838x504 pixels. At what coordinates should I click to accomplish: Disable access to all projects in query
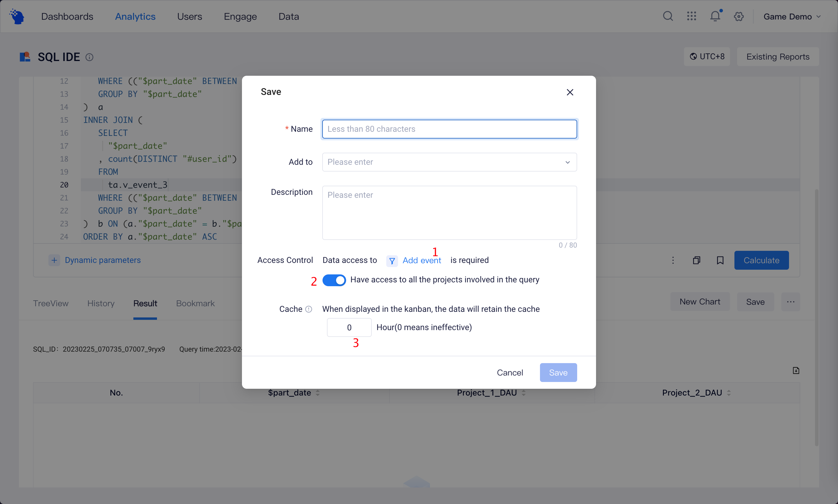tap(334, 280)
